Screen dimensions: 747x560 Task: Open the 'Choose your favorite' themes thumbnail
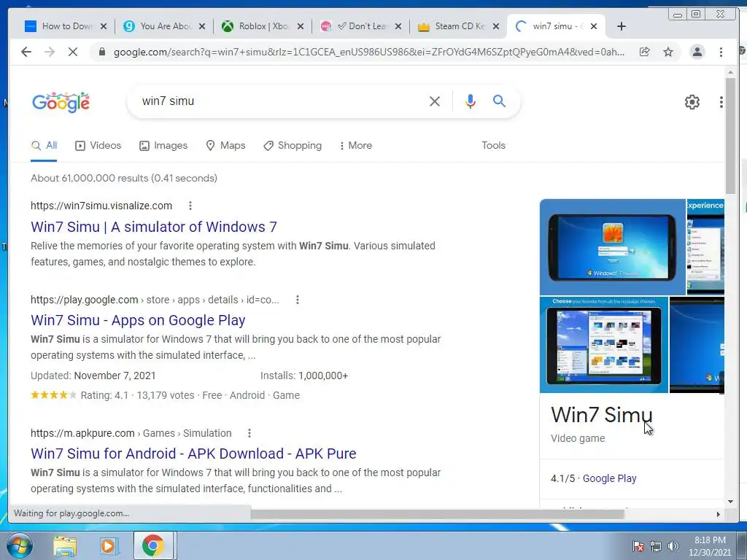point(603,345)
